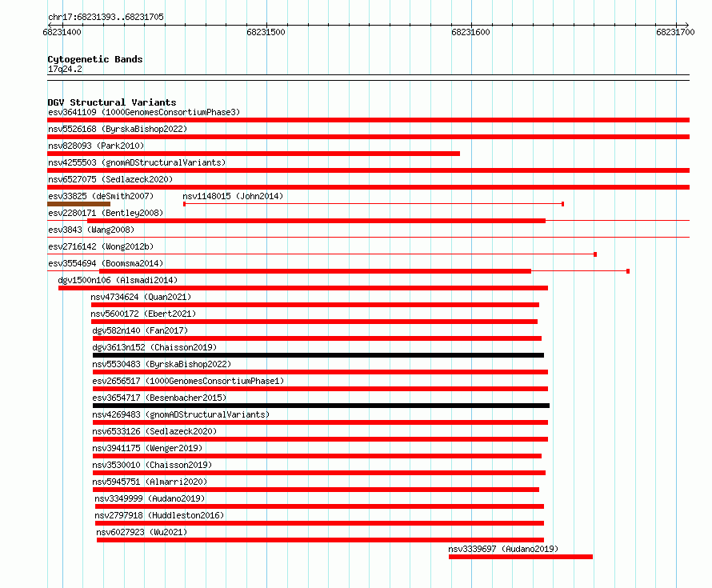Select the nsv3339697 (Audano2019) label

[503, 549]
